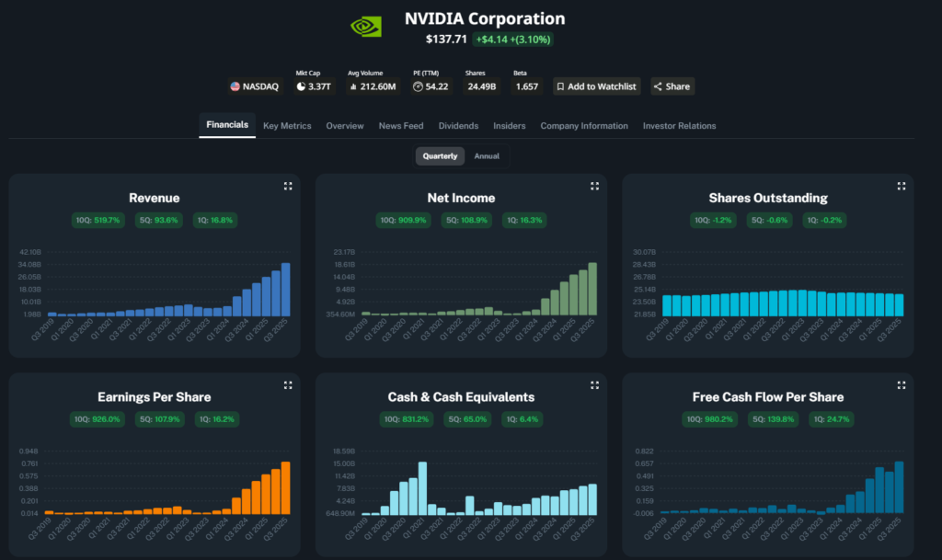Click the Shares Outstanding 5Q: -0.6% badge
The height and width of the screenshot is (560, 942).
tap(770, 221)
